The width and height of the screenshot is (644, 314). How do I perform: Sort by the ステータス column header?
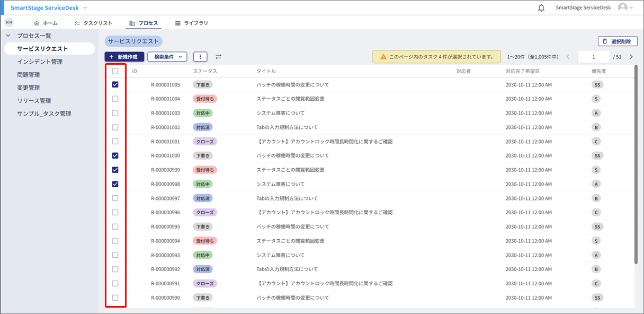coord(205,71)
